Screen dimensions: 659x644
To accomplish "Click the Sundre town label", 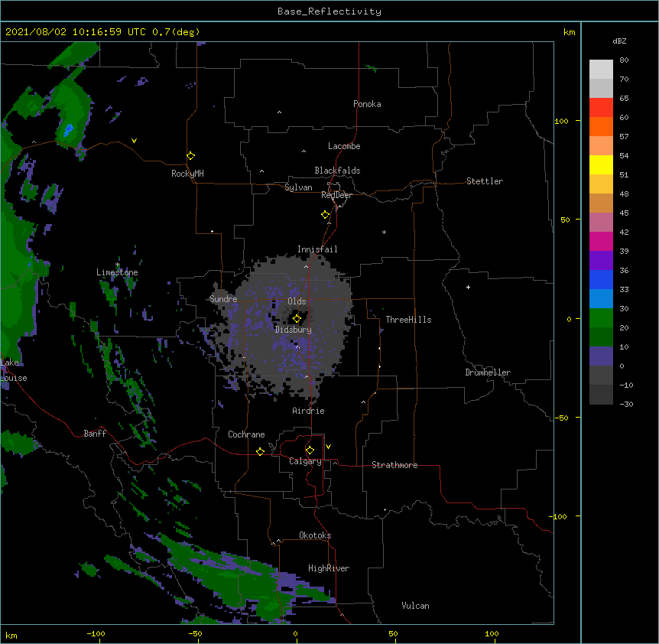I will pos(223,299).
